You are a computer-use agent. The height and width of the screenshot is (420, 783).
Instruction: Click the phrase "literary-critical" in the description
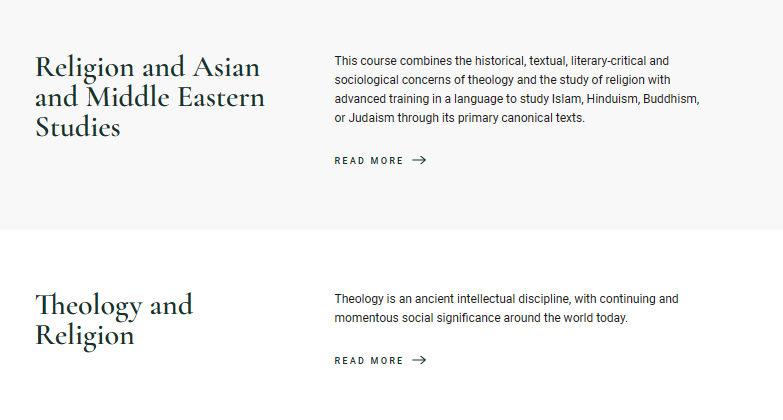point(608,61)
